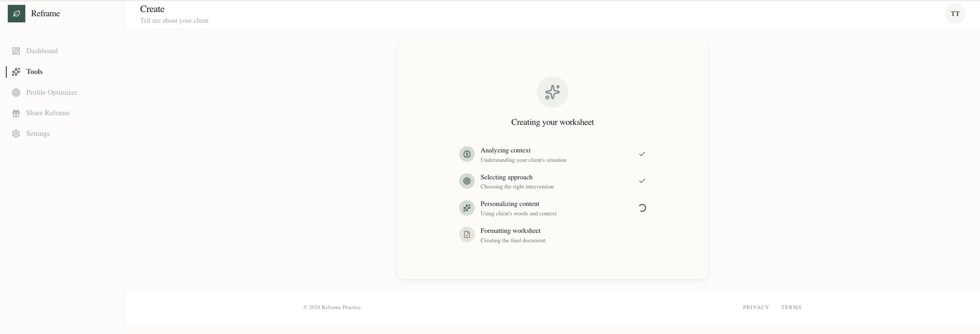Screen dimensions: 980x334
Task: Click the Reframe leaf logo icon
Action: coord(16,14)
